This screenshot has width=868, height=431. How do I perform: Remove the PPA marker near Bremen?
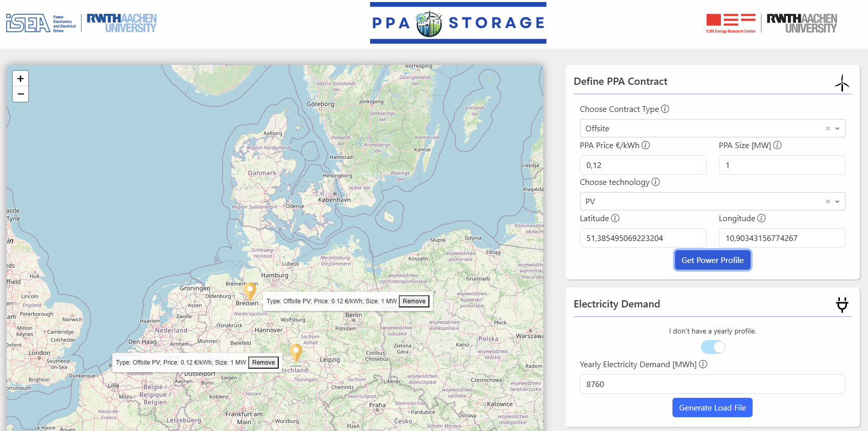coord(414,301)
